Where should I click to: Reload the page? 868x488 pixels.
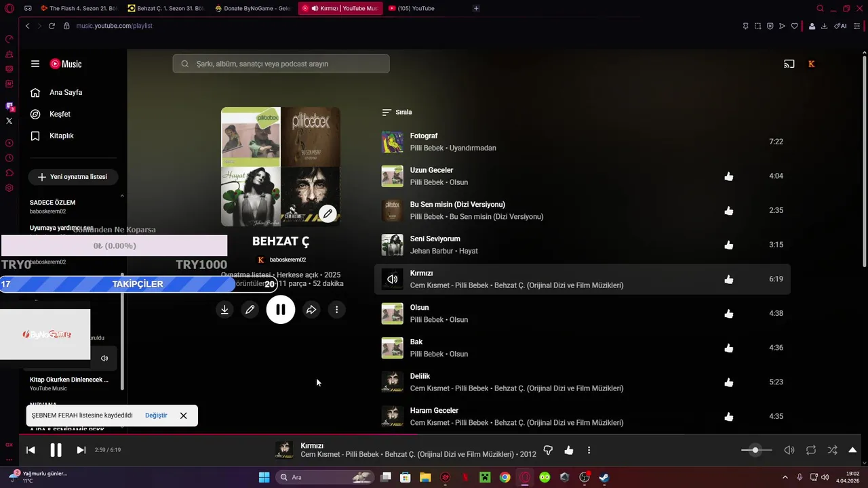(52, 26)
